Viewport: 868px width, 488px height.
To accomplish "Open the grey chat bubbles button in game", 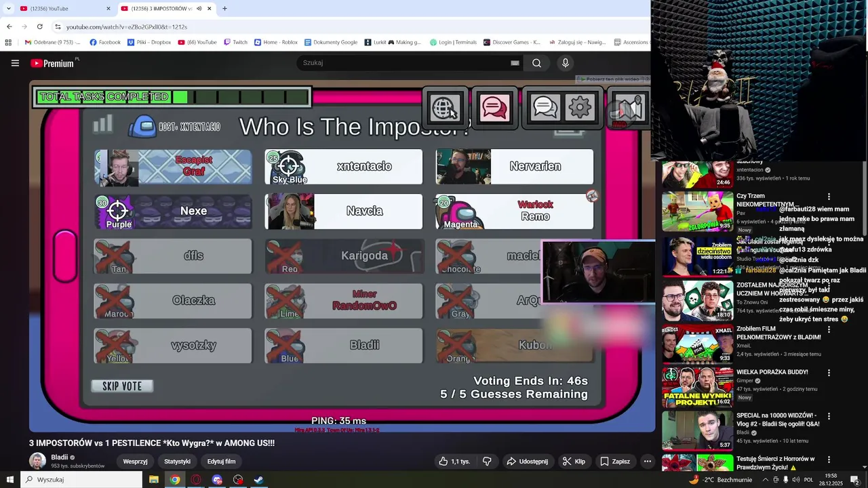I will coord(545,108).
